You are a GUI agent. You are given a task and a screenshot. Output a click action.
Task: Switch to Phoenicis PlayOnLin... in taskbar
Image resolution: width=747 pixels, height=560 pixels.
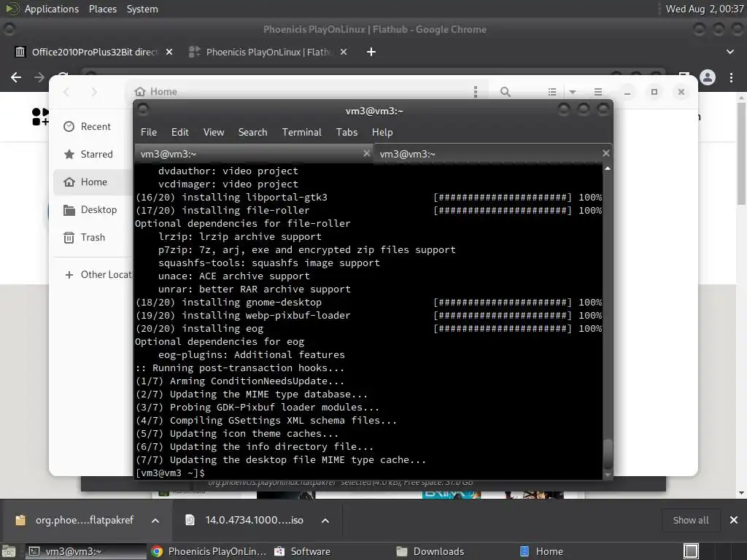coord(209,551)
